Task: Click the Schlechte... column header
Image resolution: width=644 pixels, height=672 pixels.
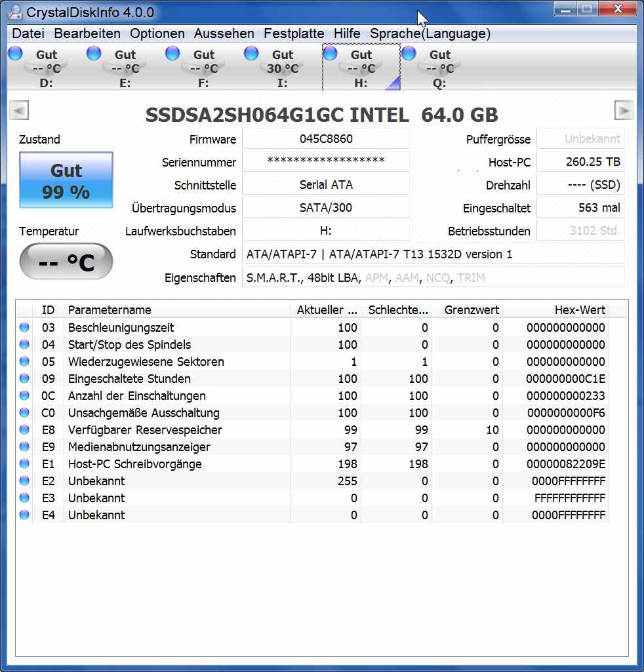Action: pyautogui.click(x=397, y=310)
